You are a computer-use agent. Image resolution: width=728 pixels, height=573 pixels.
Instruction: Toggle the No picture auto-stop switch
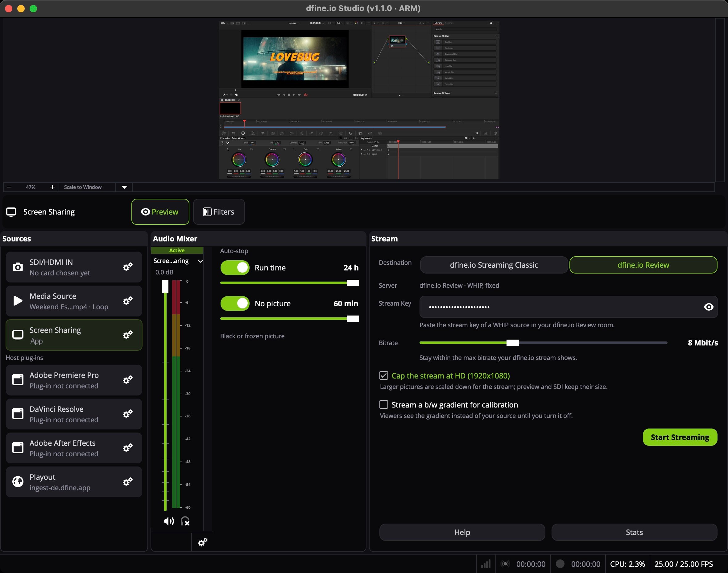coord(235,303)
